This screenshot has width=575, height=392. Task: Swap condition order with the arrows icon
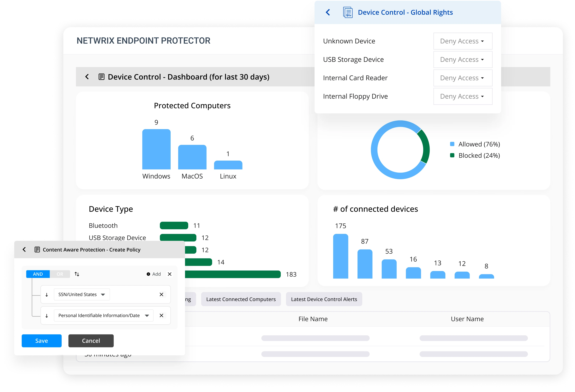coord(77,274)
